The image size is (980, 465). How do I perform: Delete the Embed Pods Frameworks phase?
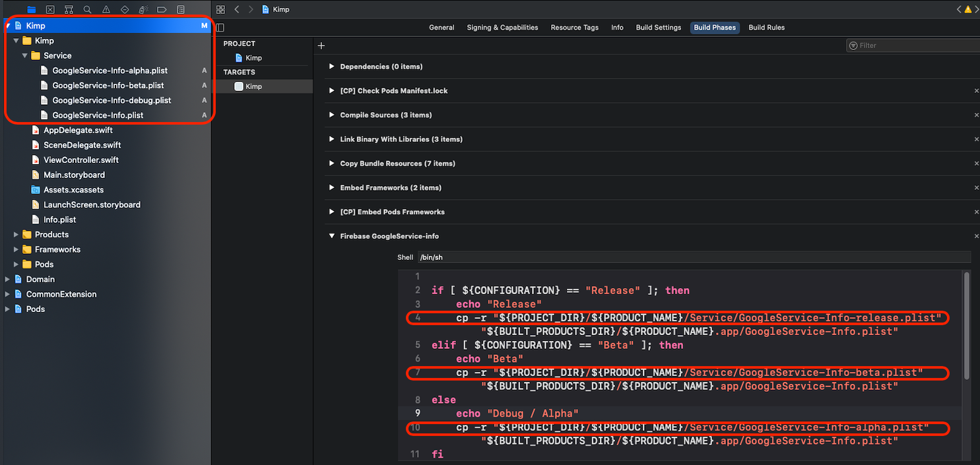[977, 212]
